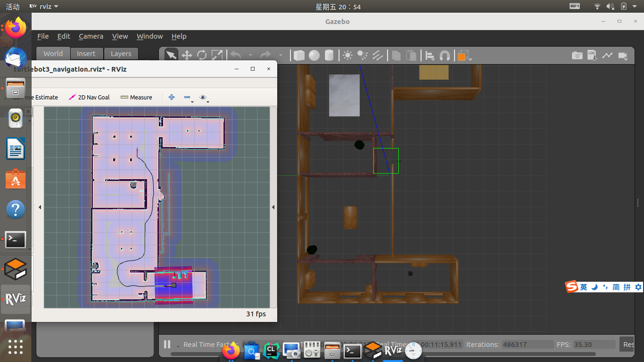Select the Measure tool in RViz
Viewport: 644px width, 362px height.
point(137,98)
